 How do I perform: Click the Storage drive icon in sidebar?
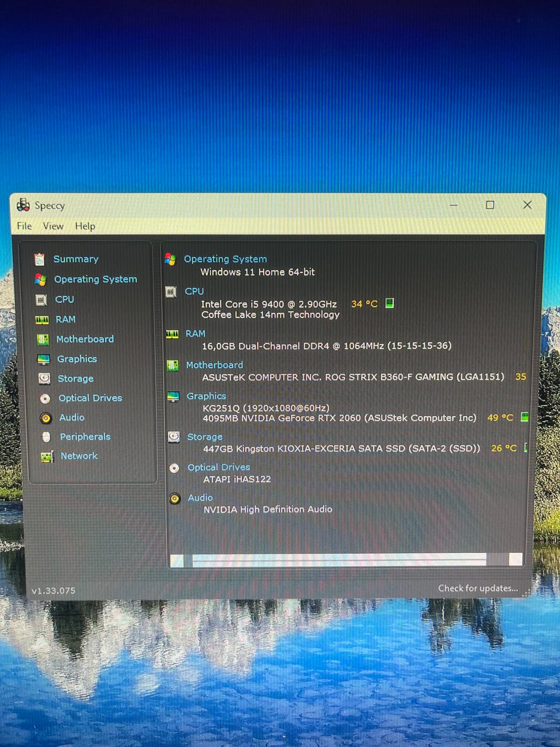pyautogui.click(x=44, y=378)
